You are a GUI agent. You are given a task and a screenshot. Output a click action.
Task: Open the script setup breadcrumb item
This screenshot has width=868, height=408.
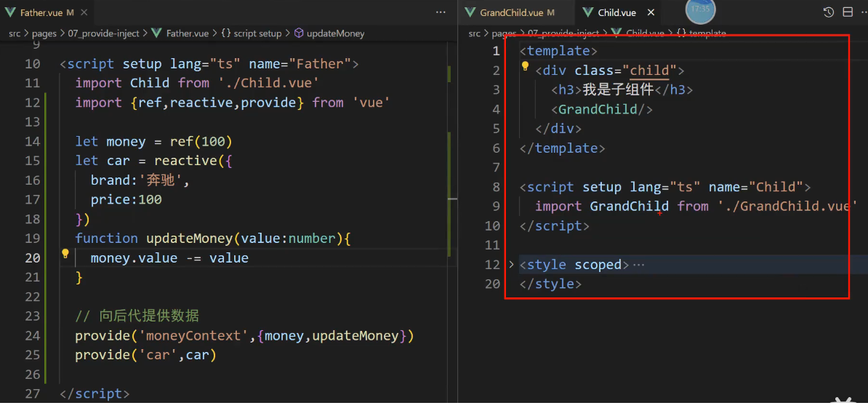click(x=252, y=33)
